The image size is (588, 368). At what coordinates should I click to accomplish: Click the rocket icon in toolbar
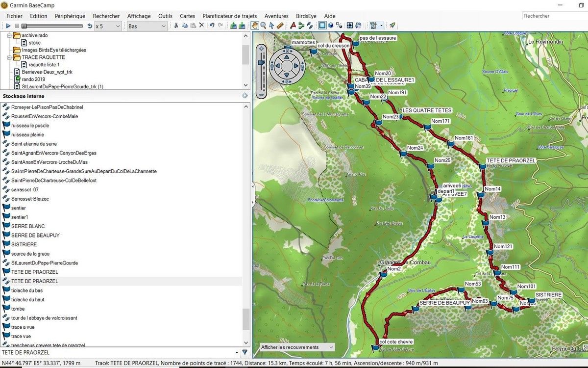coord(392,26)
